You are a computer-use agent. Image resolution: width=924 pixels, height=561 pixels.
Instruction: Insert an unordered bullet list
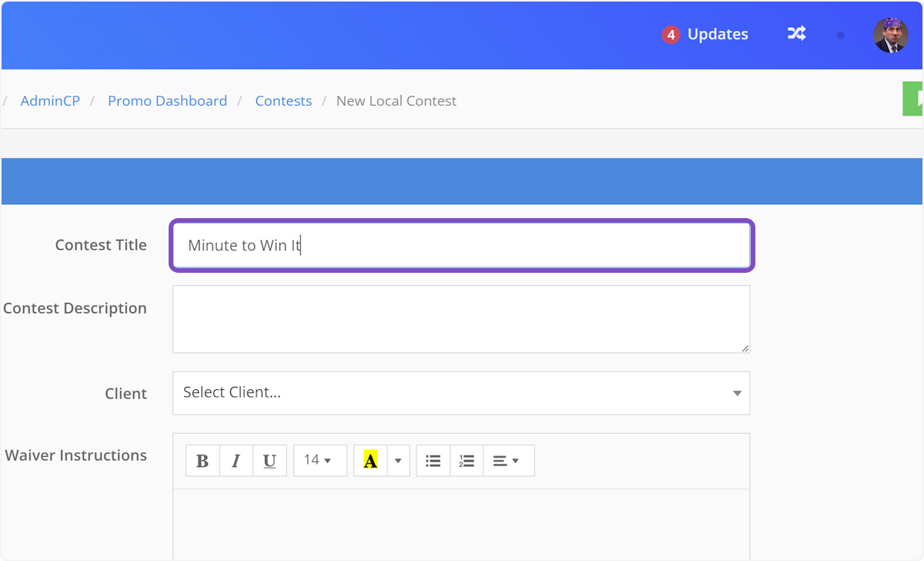(x=433, y=461)
